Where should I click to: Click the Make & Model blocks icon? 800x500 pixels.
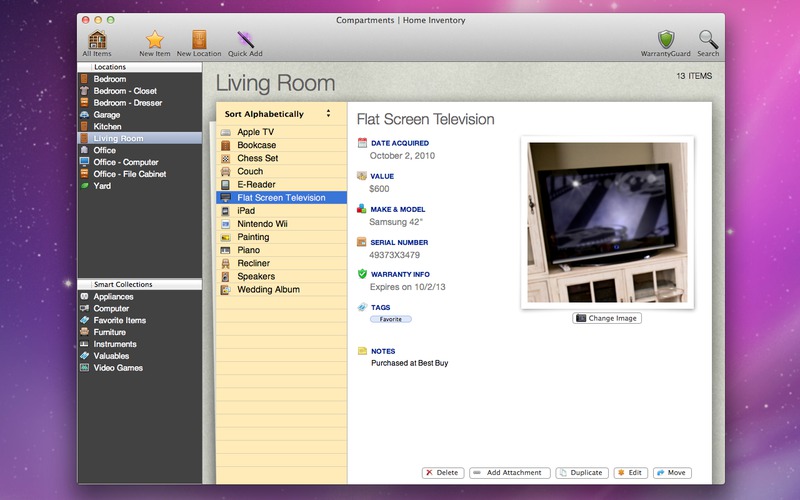tap(362, 209)
